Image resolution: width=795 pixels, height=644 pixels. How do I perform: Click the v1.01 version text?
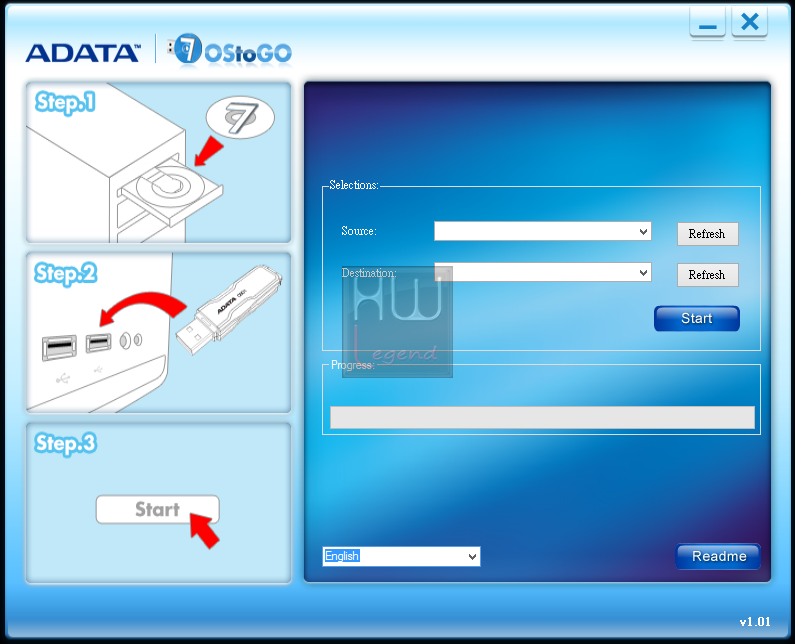pyautogui.click(x=754, y=622)
